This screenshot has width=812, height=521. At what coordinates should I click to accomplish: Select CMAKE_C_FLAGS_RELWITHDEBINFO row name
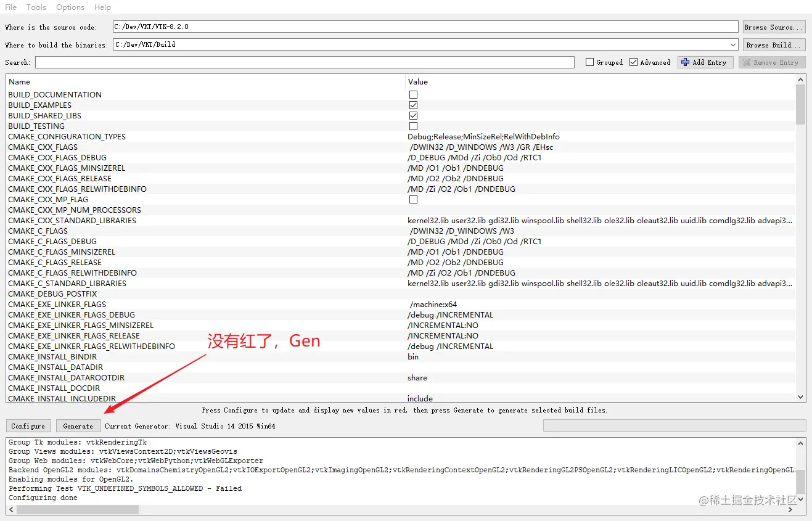73,273
